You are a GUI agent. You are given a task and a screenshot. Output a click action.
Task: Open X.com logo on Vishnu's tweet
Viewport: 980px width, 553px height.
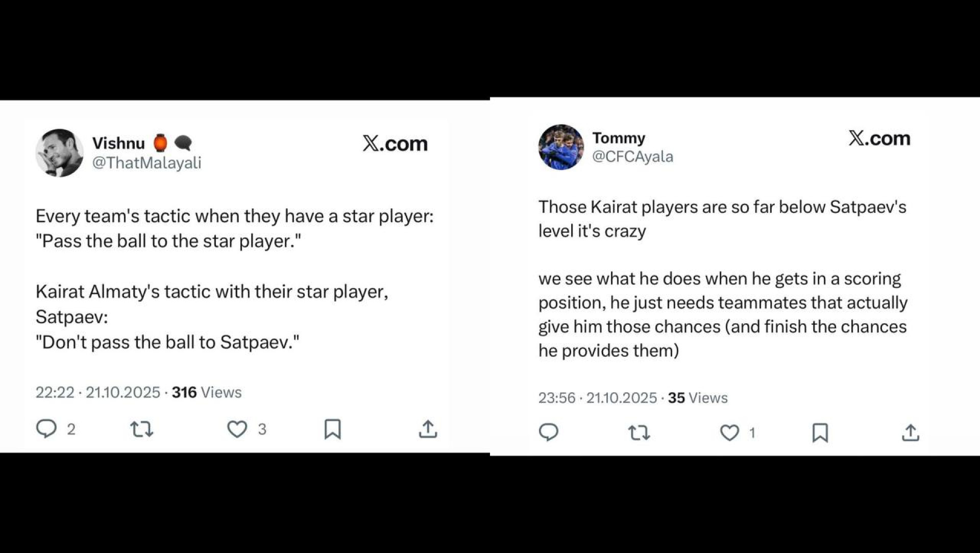pyautogui.click(x=395, y=143)
